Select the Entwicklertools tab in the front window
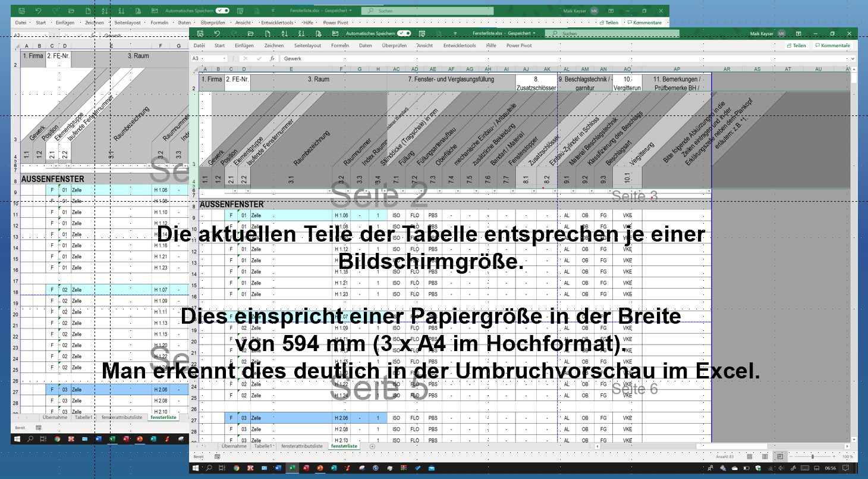The image size is (868, 479). tap(460, 45)
